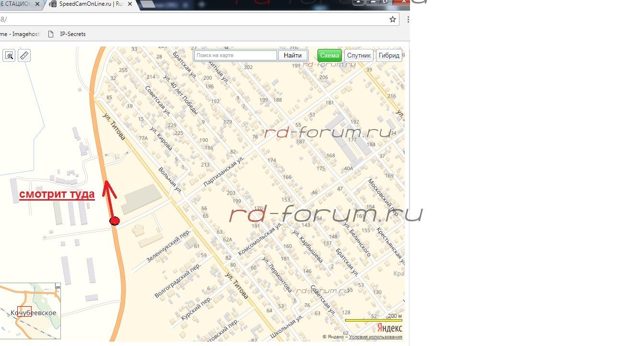Open the IP-Secrets bookmark
Screen dimensions: 644x346
point(67,34)
